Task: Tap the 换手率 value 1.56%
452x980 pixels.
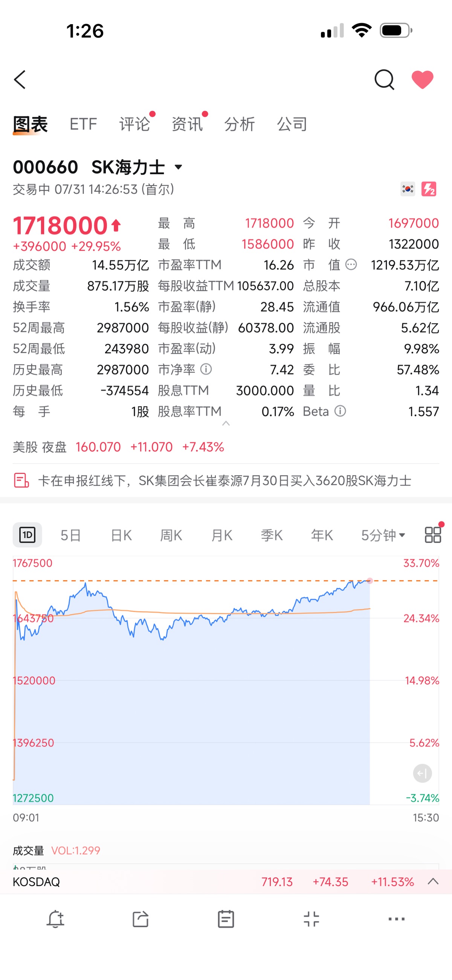Action: 131,307
